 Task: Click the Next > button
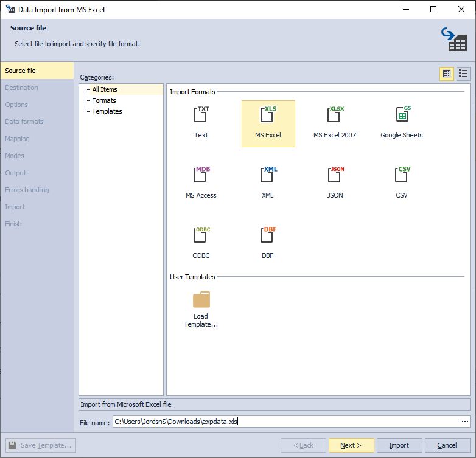pyautogui.click(x=351, y=445)
